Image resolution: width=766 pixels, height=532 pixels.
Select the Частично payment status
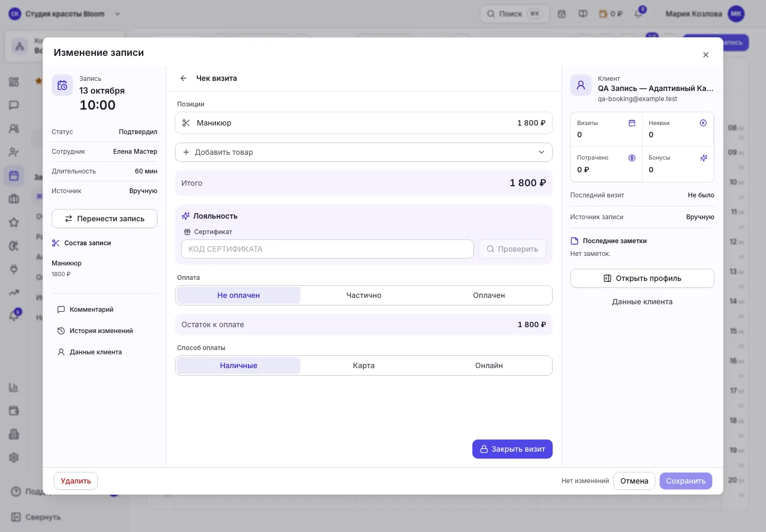[x=364, y=295]
